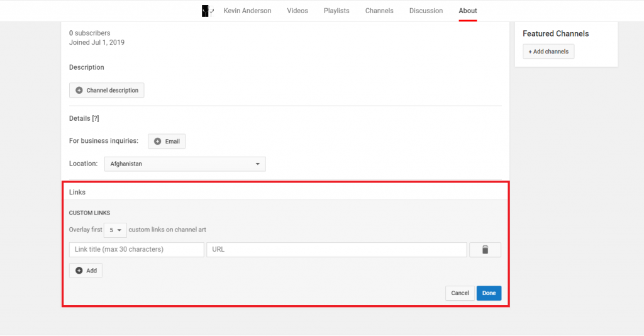Add a business inquiries Email
The height and width of the screenshot is (336, 644).
[x=167, y=142]
